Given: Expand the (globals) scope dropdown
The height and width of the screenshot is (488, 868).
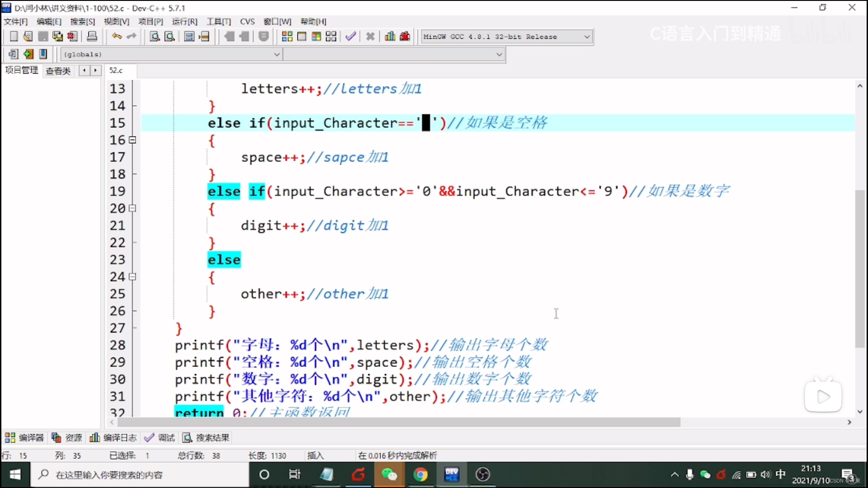Looking at the screenshot, I should click(277, 54).
